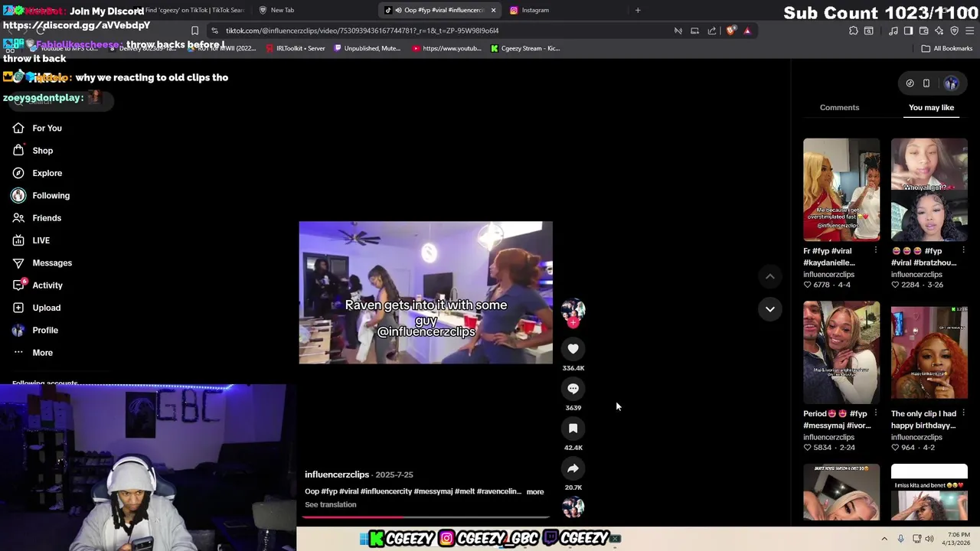
Task: Click the taskbar microphone icon
Action: [x=900, y=539]
